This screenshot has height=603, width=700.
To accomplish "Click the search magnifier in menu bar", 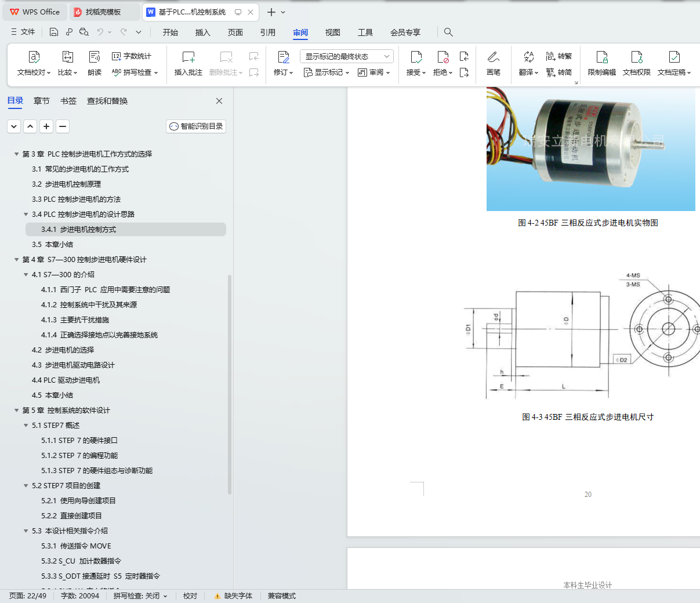I will [x=448, y=32].
